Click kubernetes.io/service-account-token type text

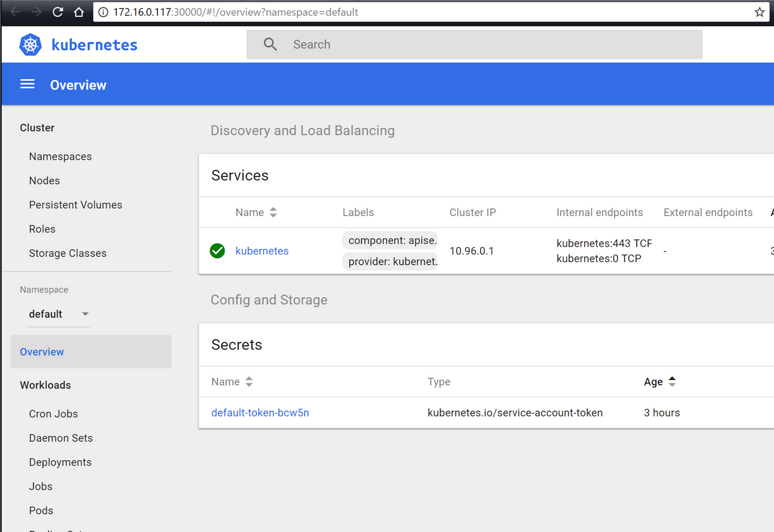tap(515, 413)
